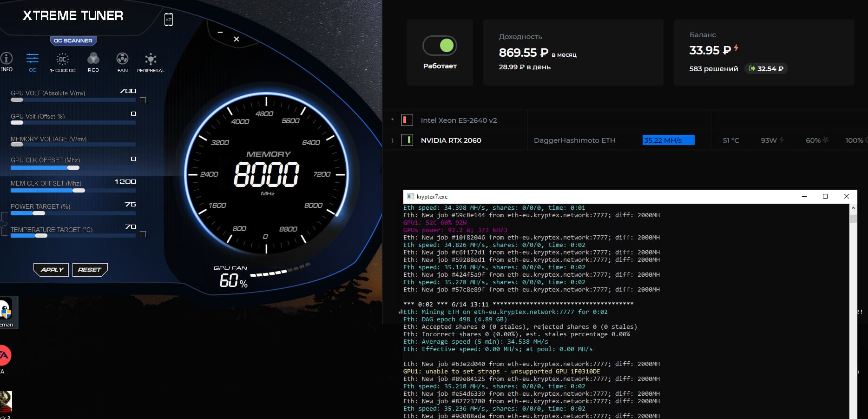Click the GPU VOLT Absolute slider handle

17,100
